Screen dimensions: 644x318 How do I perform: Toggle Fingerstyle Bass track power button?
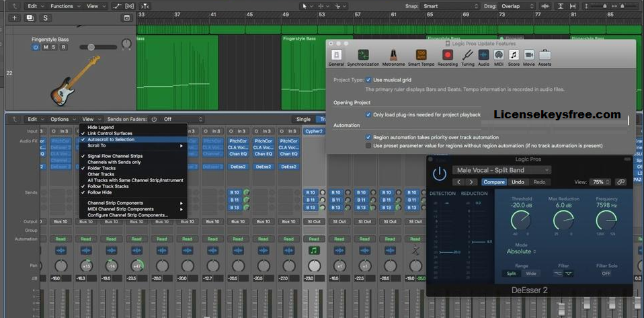point(36,47)
